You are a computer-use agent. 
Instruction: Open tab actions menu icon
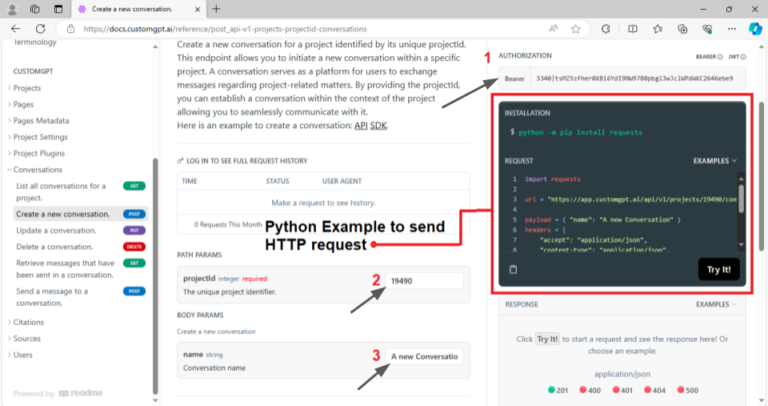[58, 9]
